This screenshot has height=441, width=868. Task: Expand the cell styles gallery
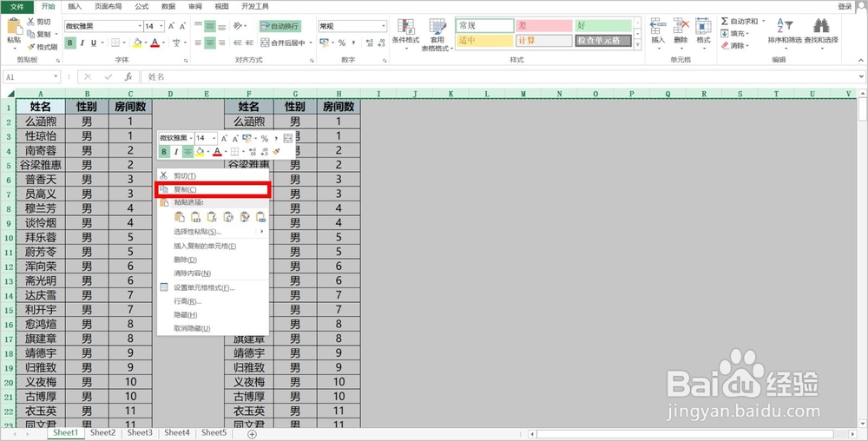tap(638, 43)
